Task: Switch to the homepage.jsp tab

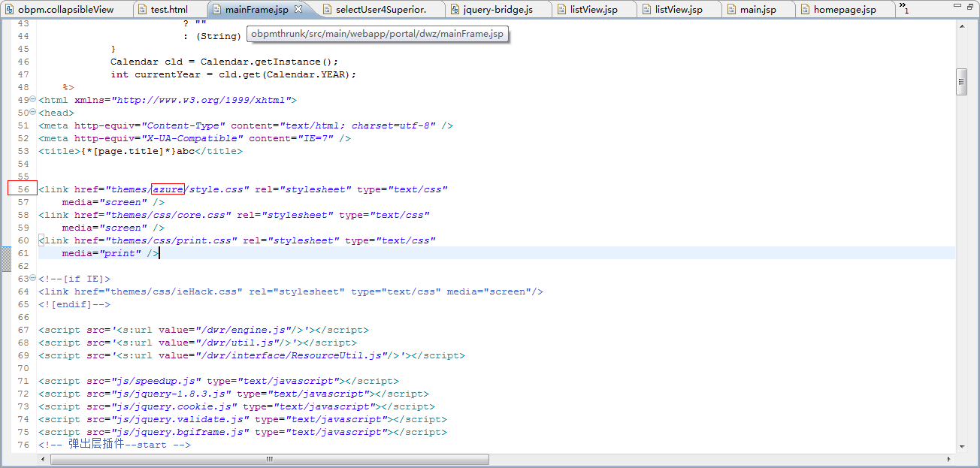Action: click(845, 10)
